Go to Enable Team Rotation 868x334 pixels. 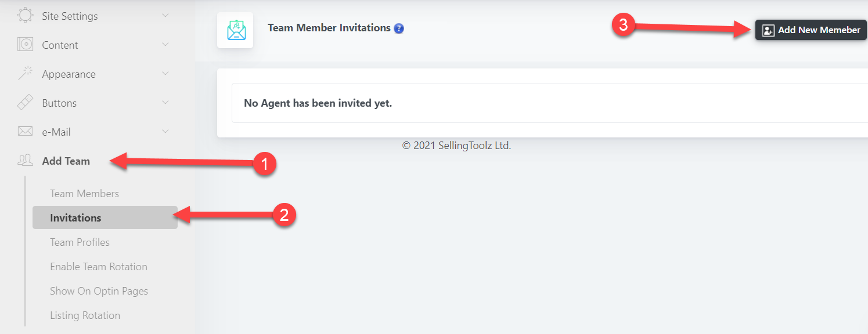tap(99, 267)
